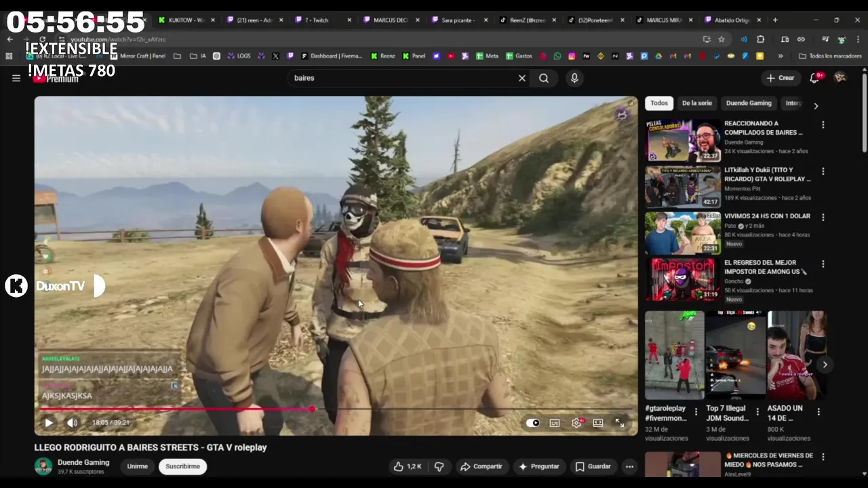Open the Tito y Ricardo roleplay thumbnail
Screen dimensions: 868x488
click(683, 187)
